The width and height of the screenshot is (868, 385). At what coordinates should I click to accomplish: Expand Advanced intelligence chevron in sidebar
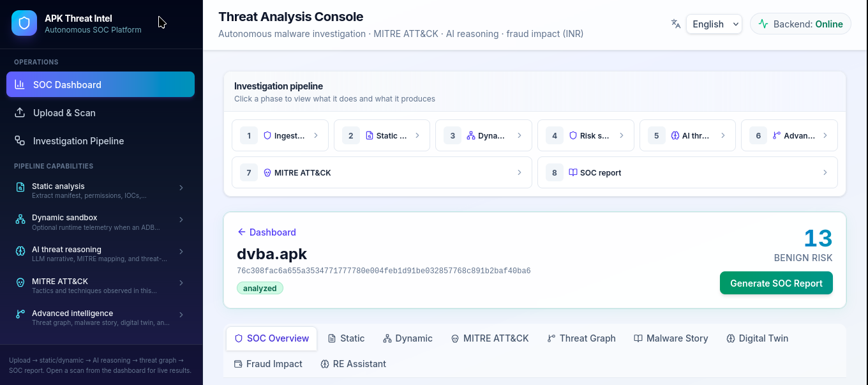(181, 315)
